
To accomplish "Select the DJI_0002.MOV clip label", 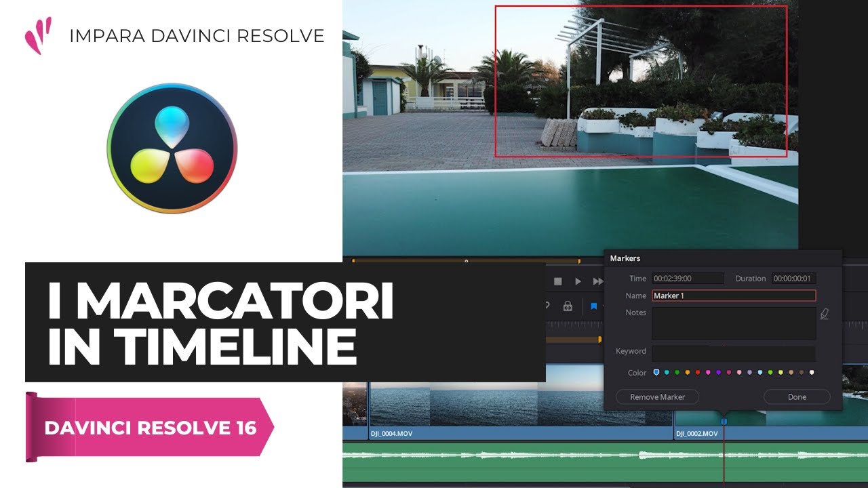I will click(x=696, y=433).
